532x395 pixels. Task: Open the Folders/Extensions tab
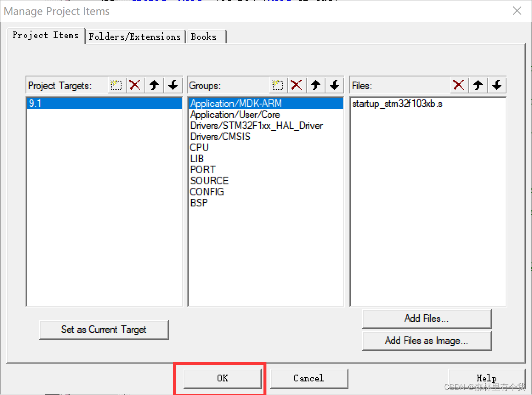pos(135,37)
